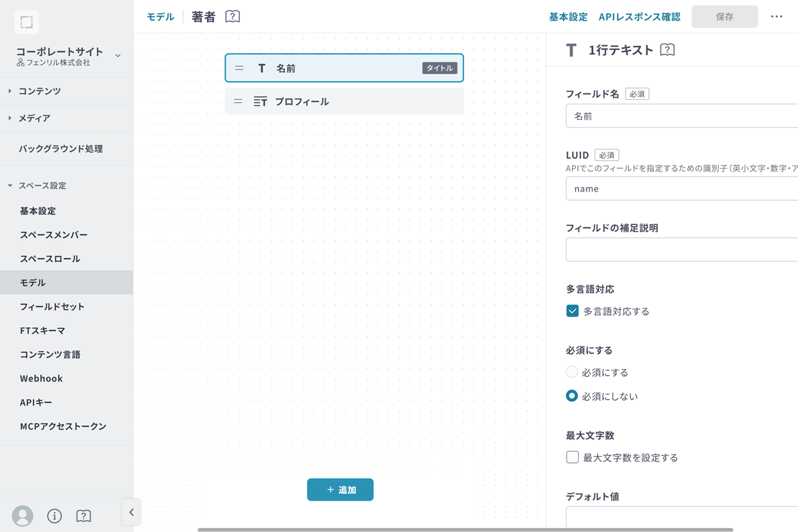The width and height of the screenshot is (798, 532).
Task: Expand the メディア section in sidebar
Action: [35, 118]
